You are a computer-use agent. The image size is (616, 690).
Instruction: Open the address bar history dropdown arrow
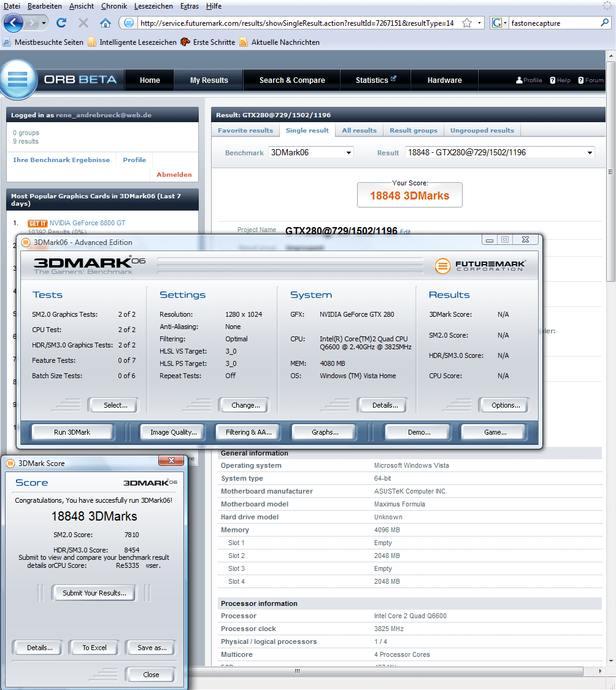[x=479, y=23]
